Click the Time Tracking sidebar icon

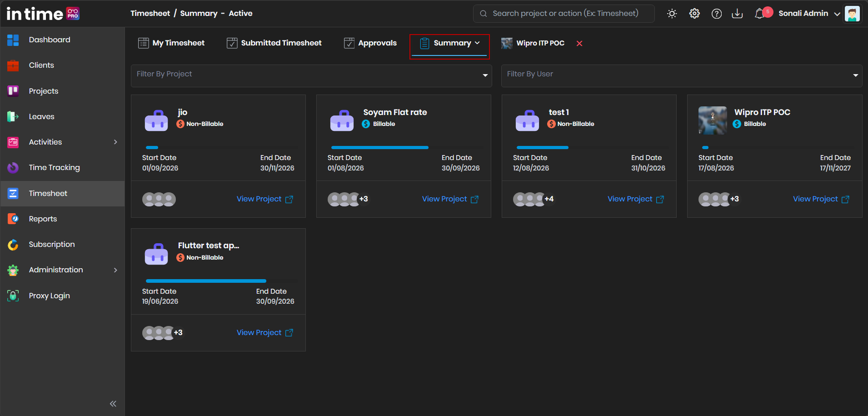point(13,168)
